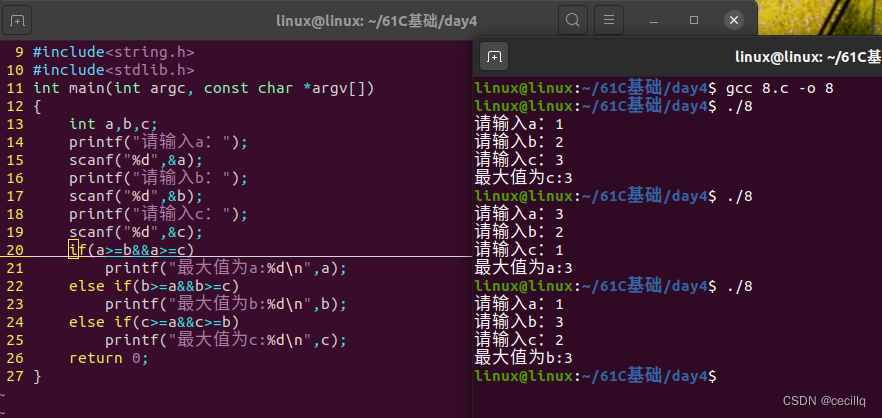Click the 'return 0;' line 26
882x418 pixels.
109,358
